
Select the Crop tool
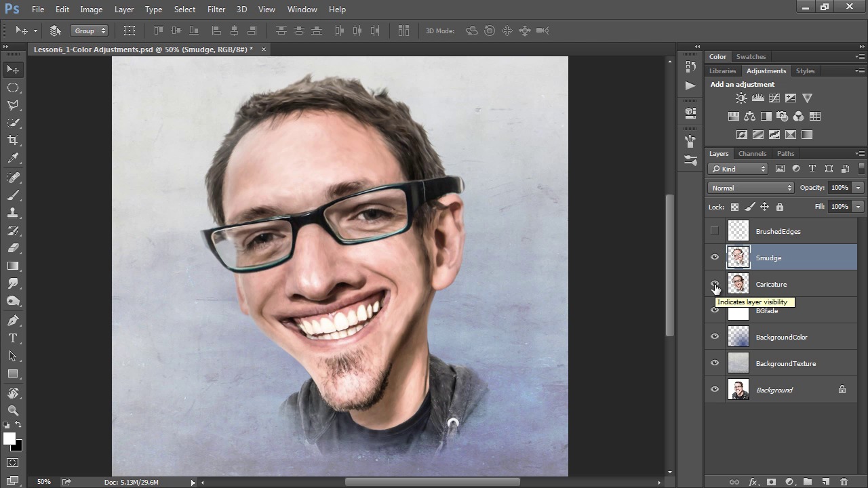13,140
